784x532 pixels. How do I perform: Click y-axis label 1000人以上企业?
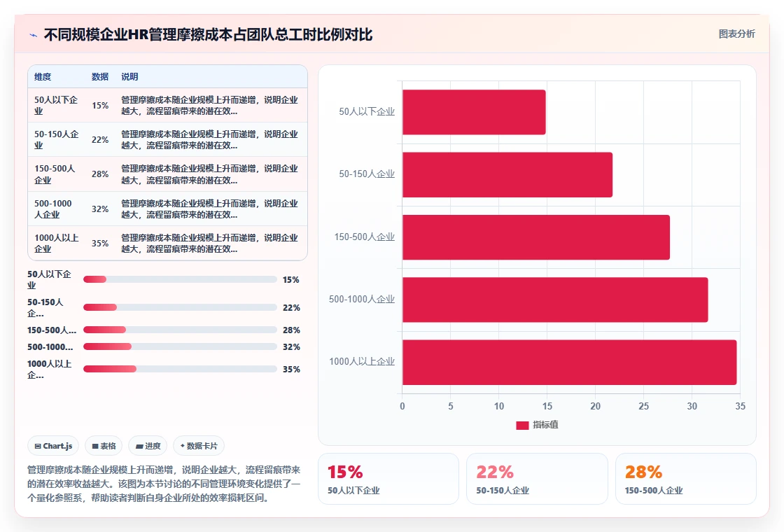coord(362,361)
